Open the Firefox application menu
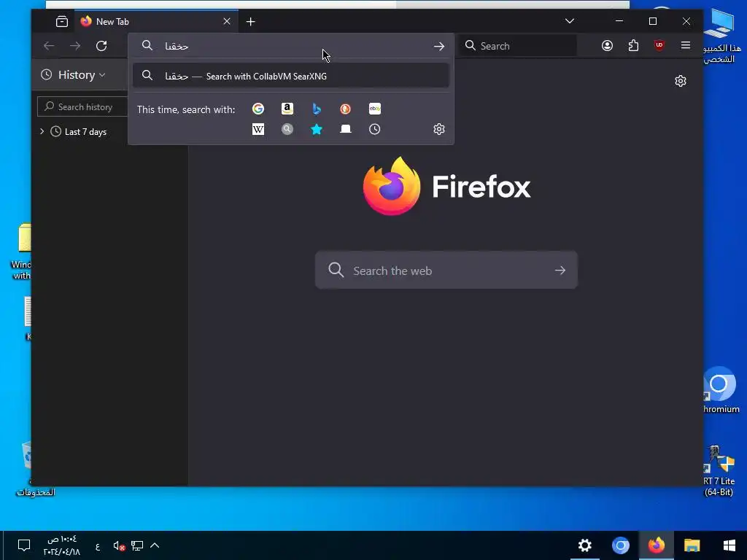 click(686, 46)
